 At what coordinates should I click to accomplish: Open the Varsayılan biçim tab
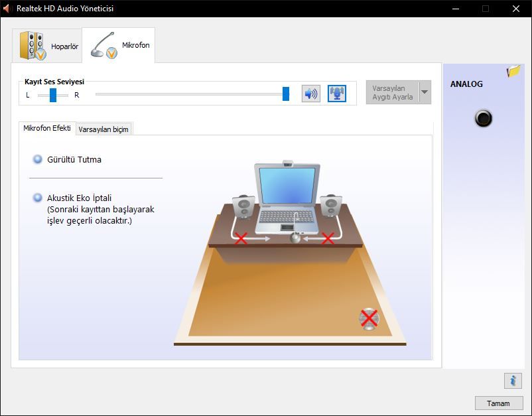pos(103,129)
